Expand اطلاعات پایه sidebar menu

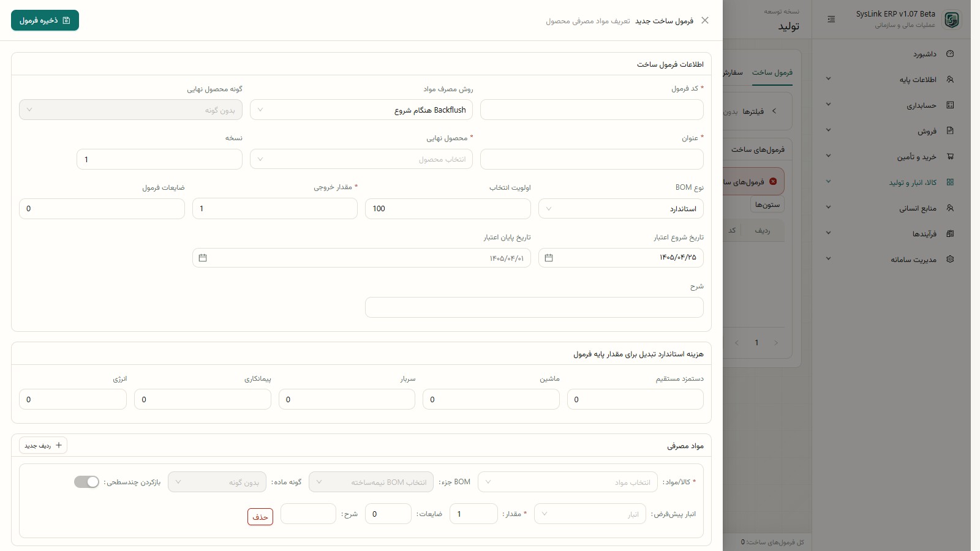tap(828, 79)
